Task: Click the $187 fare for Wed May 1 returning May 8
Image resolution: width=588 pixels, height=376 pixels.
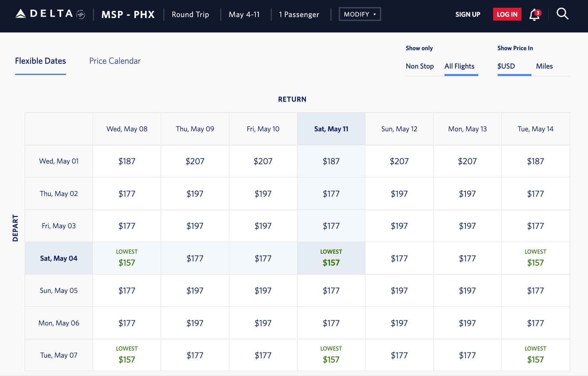Action: click(x=127, y=161)
